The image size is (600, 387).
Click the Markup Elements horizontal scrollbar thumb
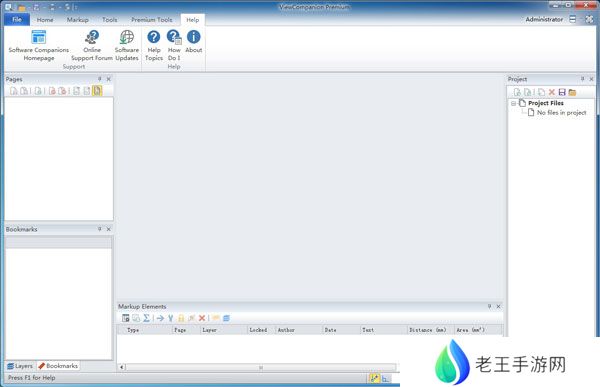(x=261, y=367)
